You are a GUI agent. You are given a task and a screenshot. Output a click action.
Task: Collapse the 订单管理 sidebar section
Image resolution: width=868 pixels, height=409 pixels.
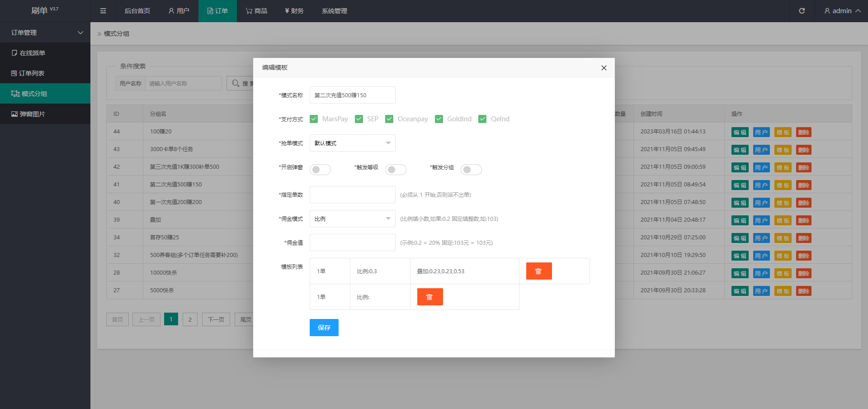45,33
